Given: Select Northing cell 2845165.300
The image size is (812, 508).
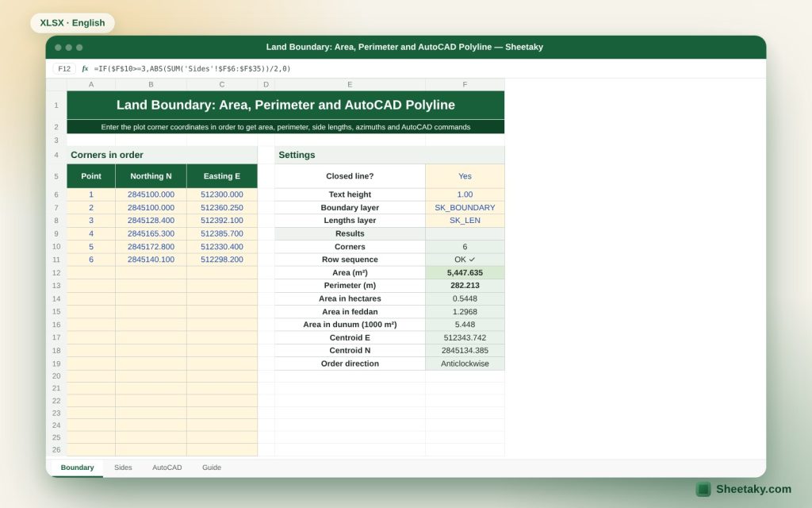Looking at the screenshot, I should (151, 234).
